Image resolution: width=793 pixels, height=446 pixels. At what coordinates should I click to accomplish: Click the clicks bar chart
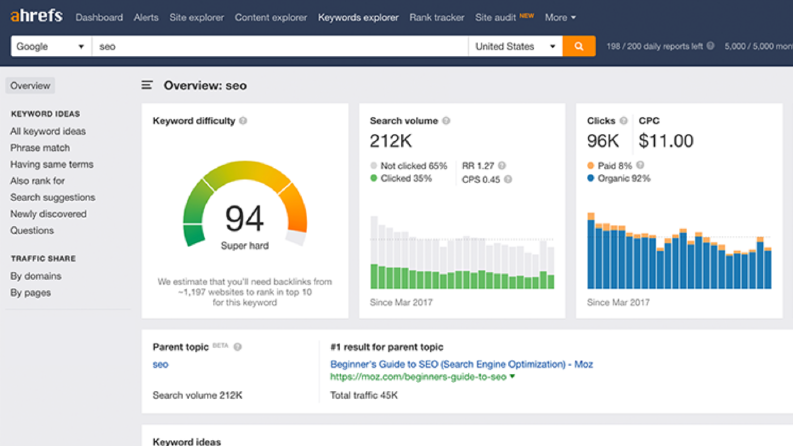[679, 251]
